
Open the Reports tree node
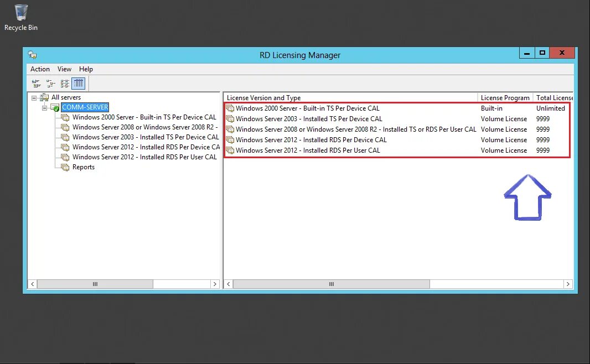click(83, 167)
